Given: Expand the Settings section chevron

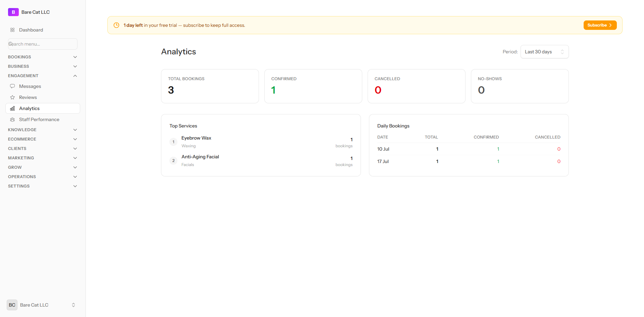Looking at the screenshot, I should pyautogui.click(x=75, y=186).
